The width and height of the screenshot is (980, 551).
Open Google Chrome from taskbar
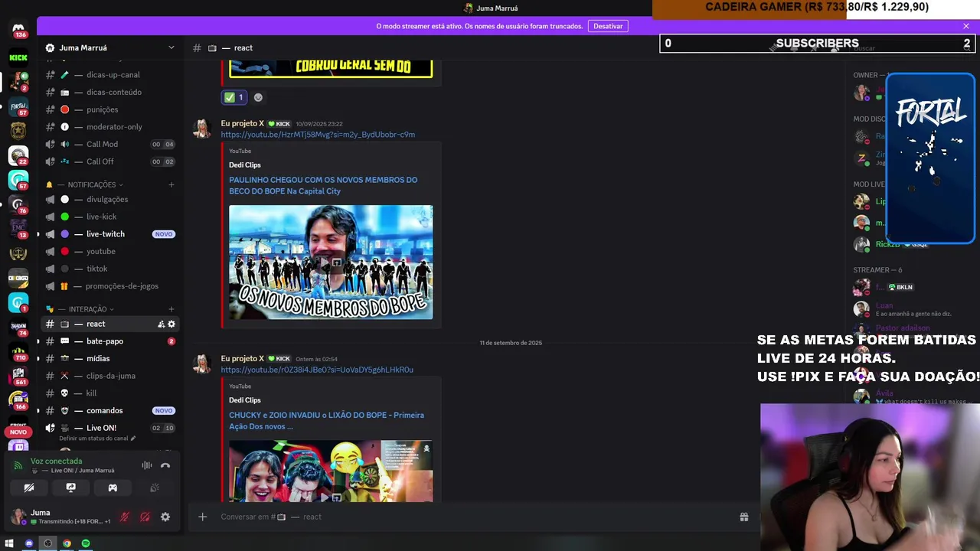pos(67,543)
